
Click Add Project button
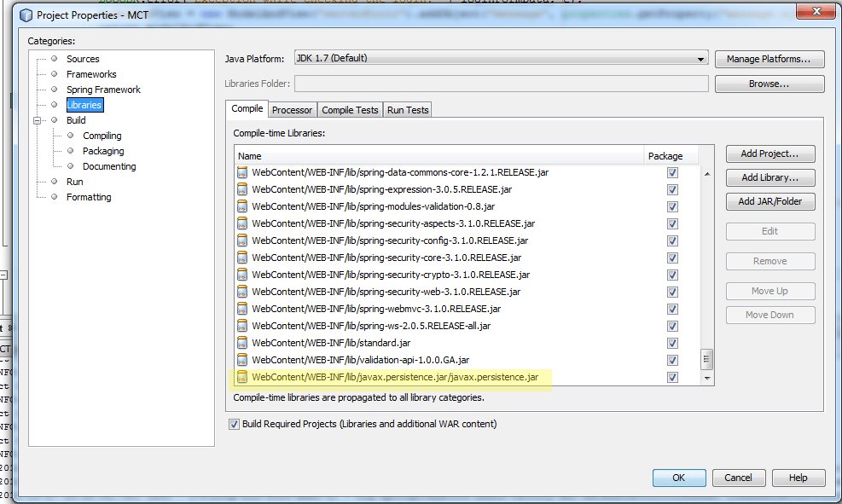click(770, 154)
